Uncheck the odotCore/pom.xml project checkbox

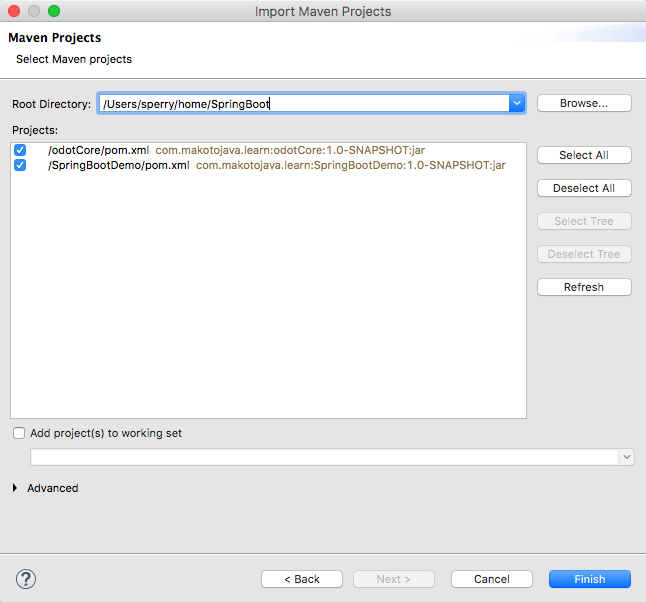[20, 150]
